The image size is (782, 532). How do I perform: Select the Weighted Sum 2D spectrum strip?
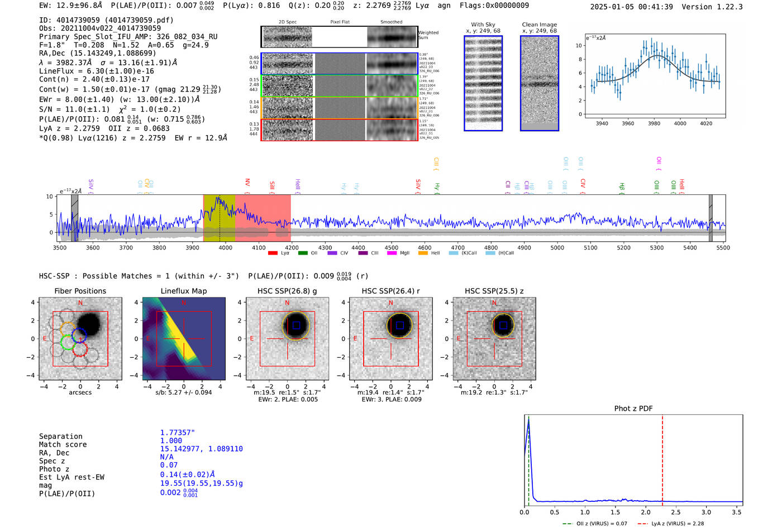339,37
